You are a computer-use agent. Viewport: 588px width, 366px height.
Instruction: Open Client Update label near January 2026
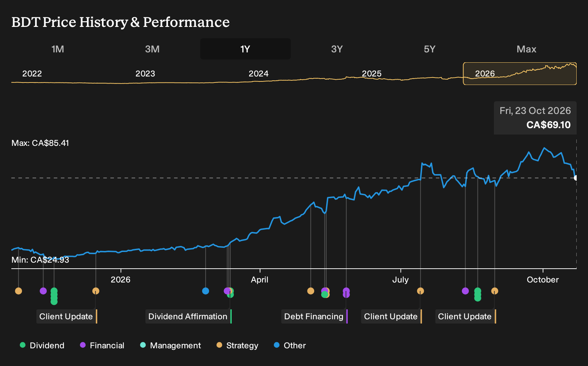pyautogui.click(x=67, y=316)
